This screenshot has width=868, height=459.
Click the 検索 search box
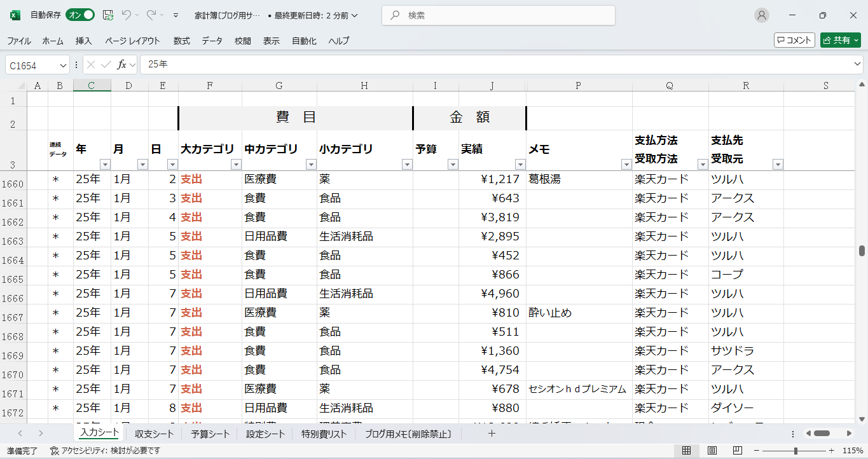tap(499, 15)
